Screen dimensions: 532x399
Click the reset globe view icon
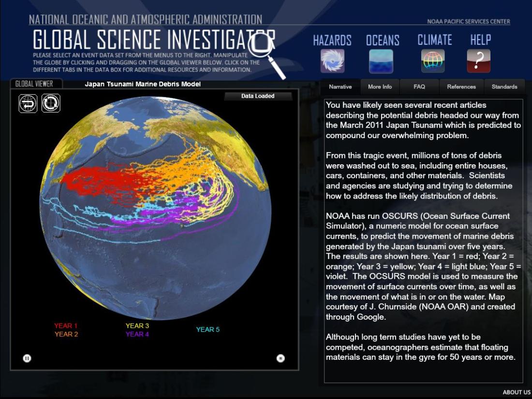point(28,103)
